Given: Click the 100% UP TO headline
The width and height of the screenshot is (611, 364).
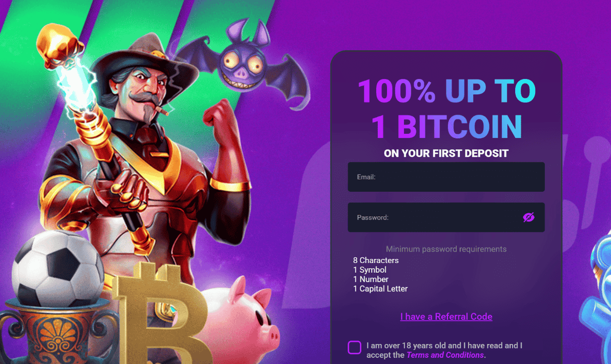Looking at the screenshot, I should tap(446, 91).
